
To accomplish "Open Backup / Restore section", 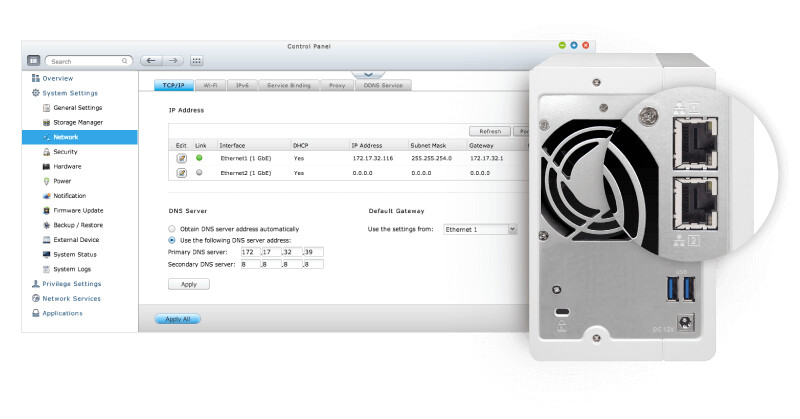I will (80, 225).
